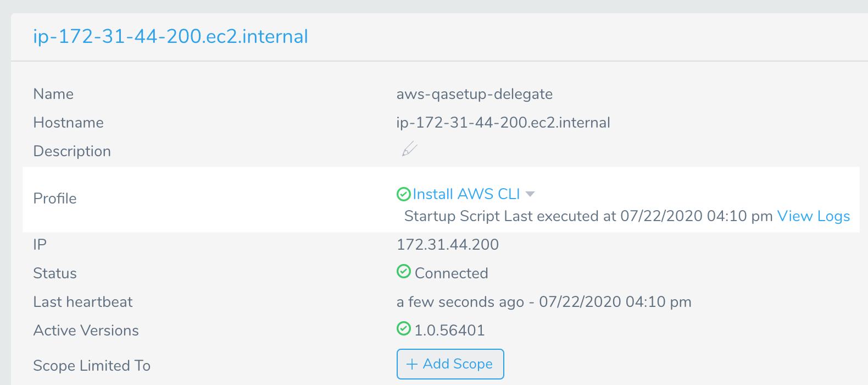Click the Profile row label
This screenshot has width=868, height=385.
55,199
